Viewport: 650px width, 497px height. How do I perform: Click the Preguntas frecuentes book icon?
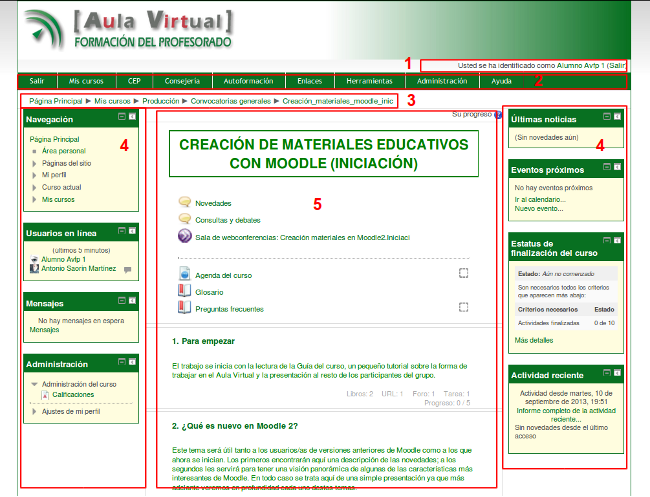[184, 308]
